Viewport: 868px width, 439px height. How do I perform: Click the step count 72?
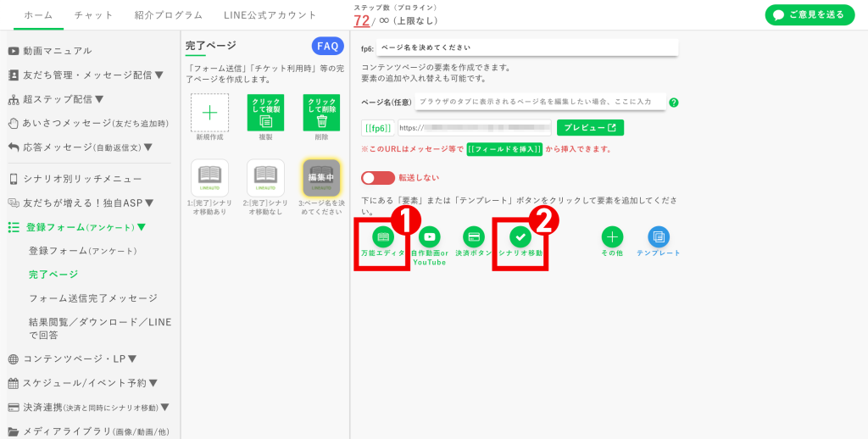[361, 21]
